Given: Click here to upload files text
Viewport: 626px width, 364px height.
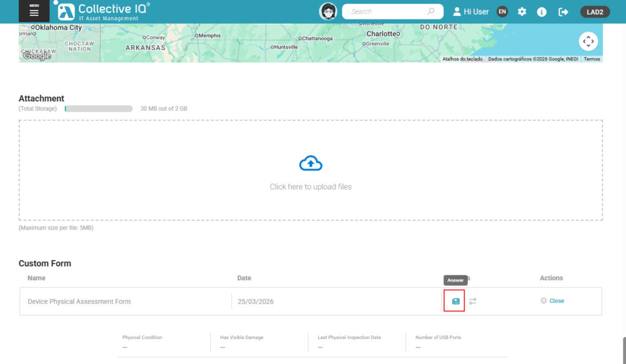Looking at the screenshot, I should tap(311, 187).
